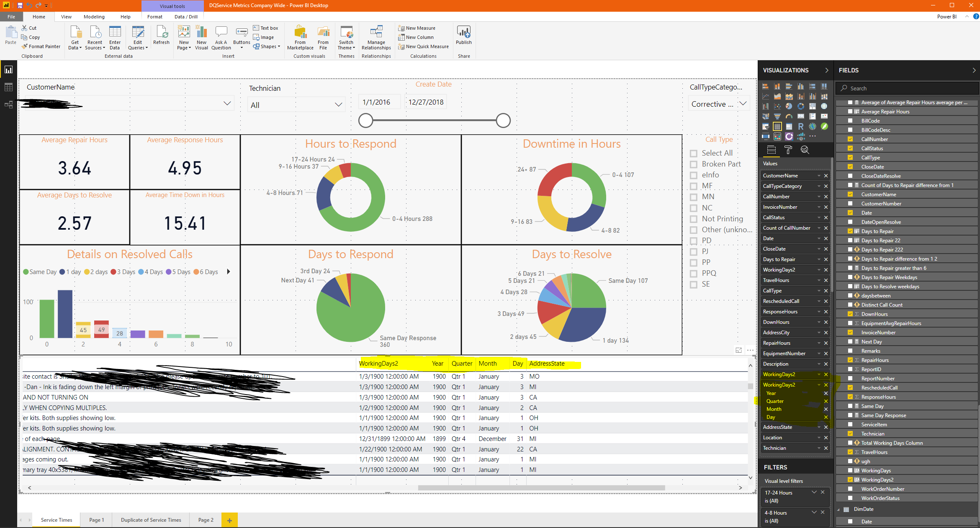Click Format Painter button

click(x=41, y=46)
